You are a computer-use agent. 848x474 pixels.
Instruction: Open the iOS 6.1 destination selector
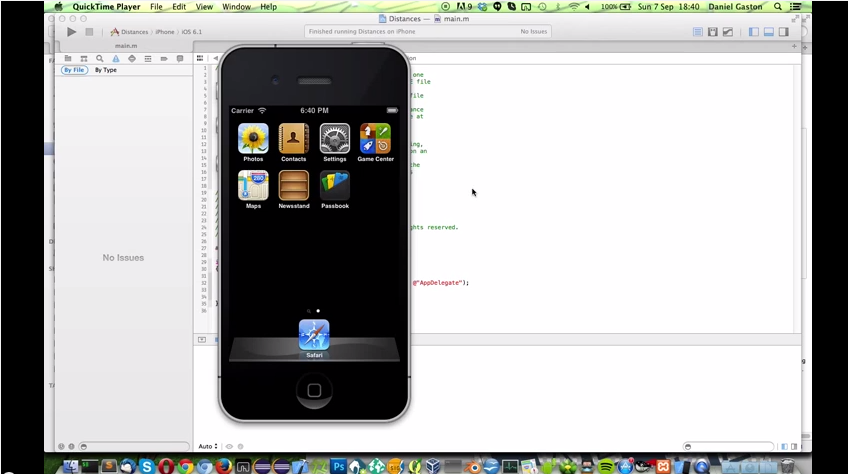point(191,32)
